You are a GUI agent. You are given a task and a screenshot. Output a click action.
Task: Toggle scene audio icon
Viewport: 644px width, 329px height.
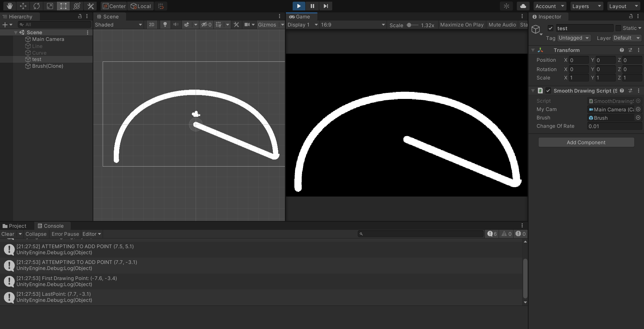[176, 24]
